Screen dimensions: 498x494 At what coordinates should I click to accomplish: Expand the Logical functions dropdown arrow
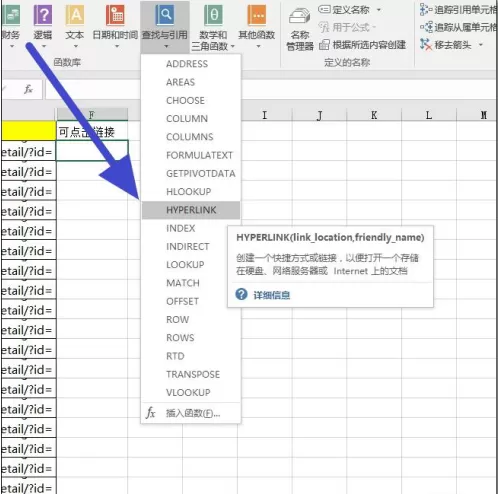44,46
